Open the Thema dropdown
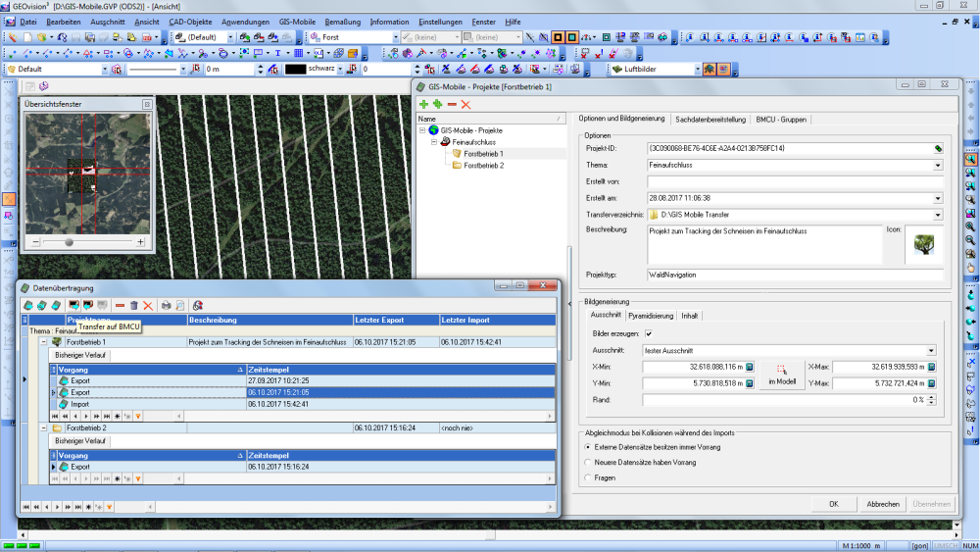The height and width of the screenshot is (552, 980). click(x=938, y=166)
